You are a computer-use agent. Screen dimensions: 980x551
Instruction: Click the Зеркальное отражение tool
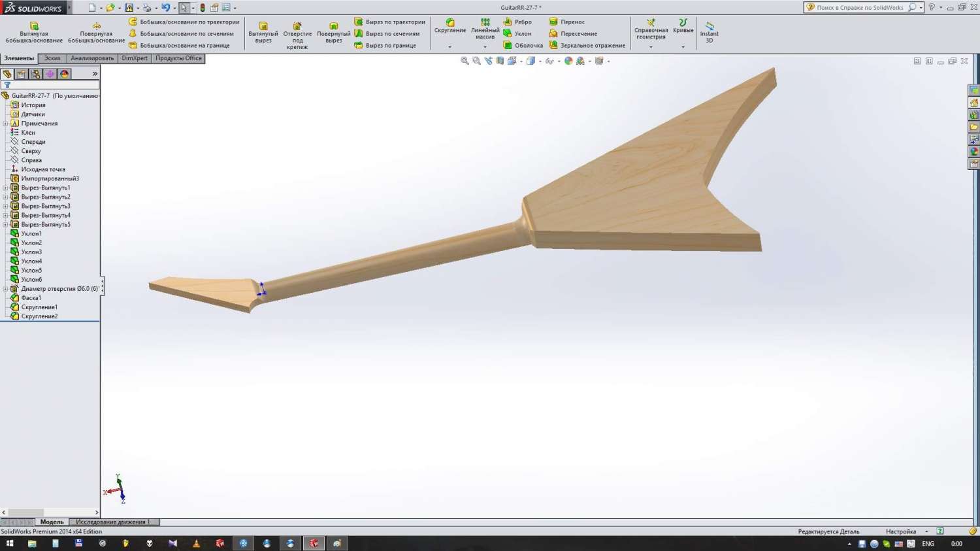point(587,46)
